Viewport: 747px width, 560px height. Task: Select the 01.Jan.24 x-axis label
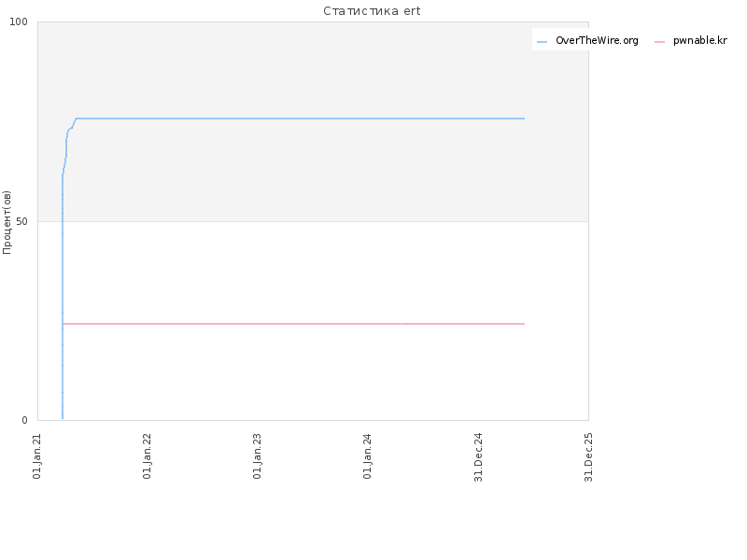point(367,456)
